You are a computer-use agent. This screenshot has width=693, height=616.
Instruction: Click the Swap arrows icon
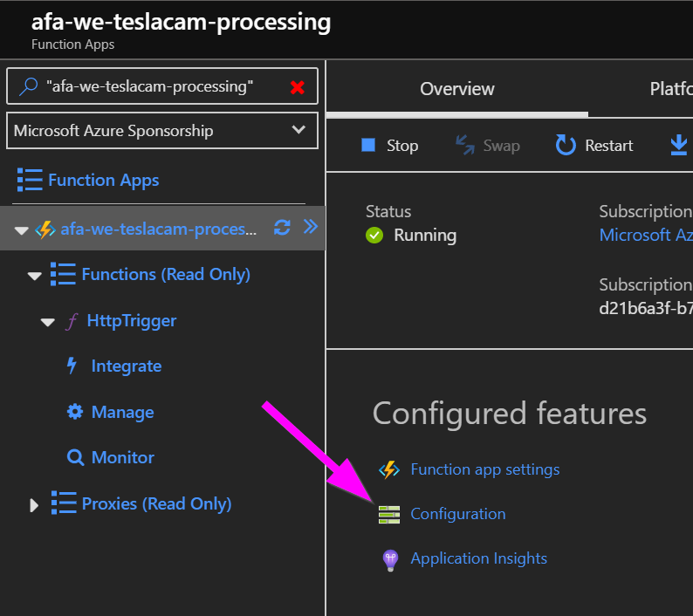click(465, 145)
